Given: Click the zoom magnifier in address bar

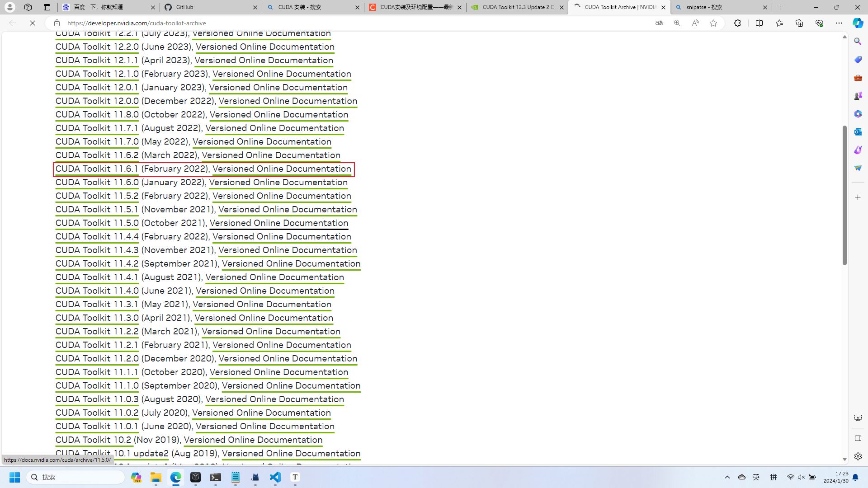Looking at the screenshot, I should (677, 23).
